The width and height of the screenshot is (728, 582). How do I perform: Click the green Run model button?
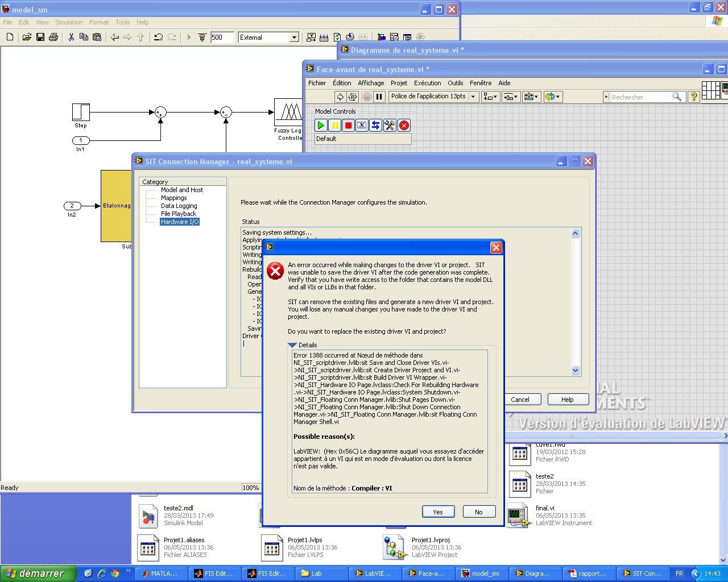click(321, 126)
